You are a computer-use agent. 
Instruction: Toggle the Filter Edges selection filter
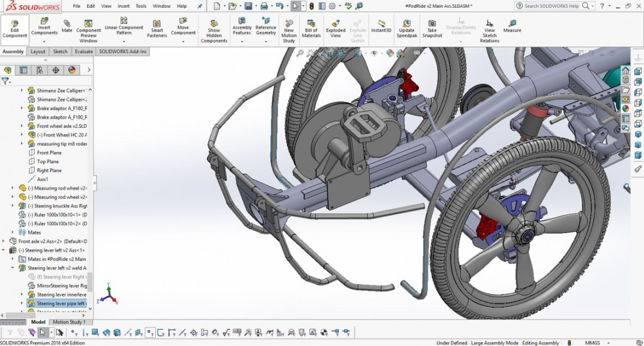[85, 333]
